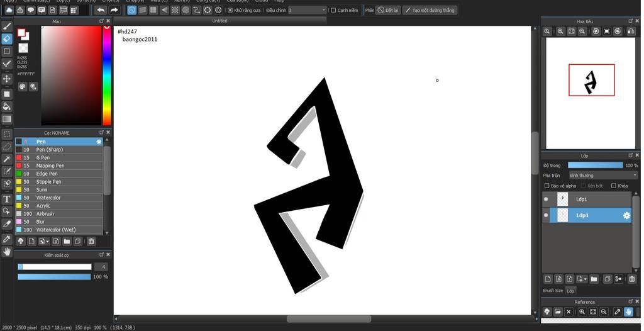644x331 pixels.
Task: Select Pen (Sharp) brush
Action: [58, 150]
